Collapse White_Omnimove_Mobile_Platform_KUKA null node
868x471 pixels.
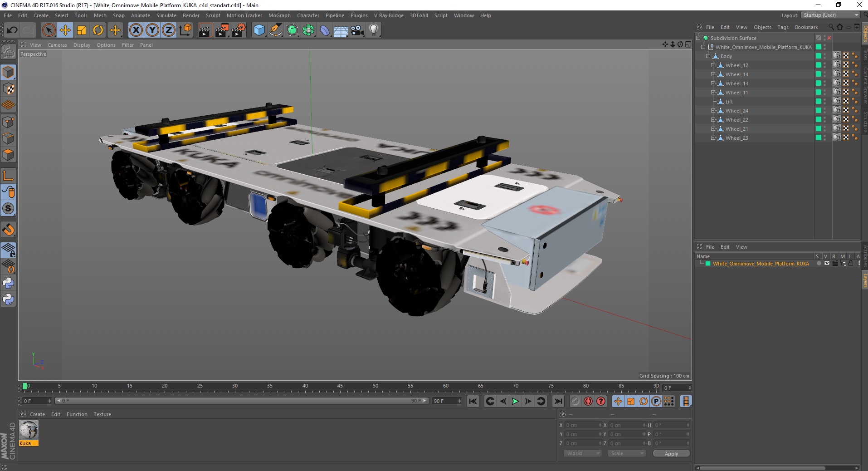[703, 47]
